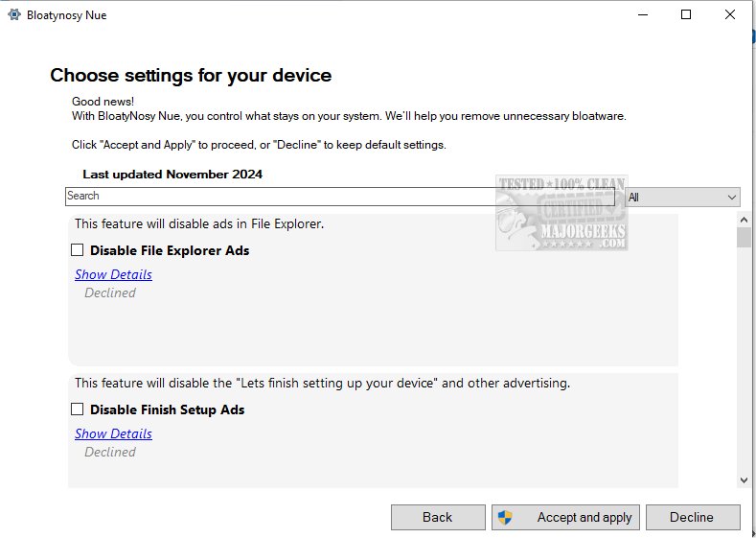Click the Disable File Explorer Ads label
This screenshot has height=538, width=756.
[170, 250]
